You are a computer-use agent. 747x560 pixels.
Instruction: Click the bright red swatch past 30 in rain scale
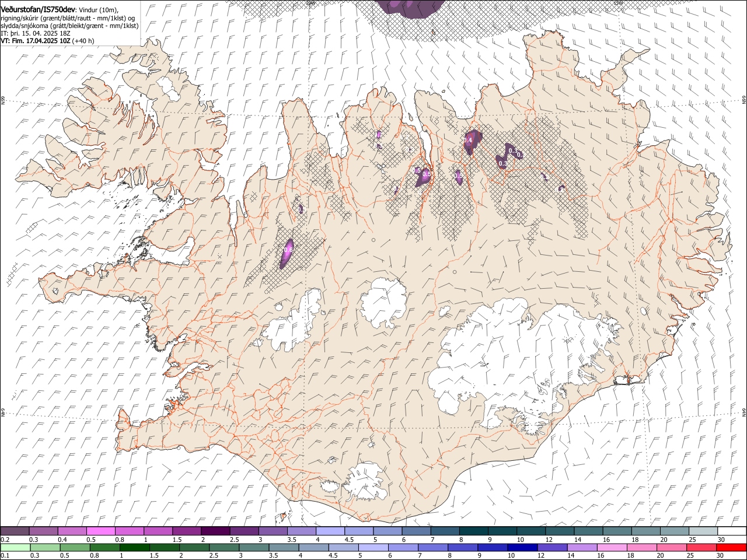coord(731,548)
